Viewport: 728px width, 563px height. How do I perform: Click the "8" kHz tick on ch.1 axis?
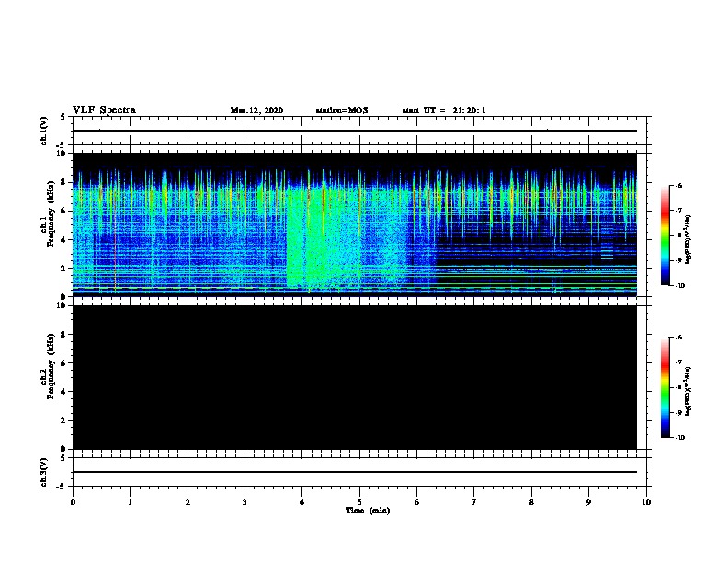64,182
